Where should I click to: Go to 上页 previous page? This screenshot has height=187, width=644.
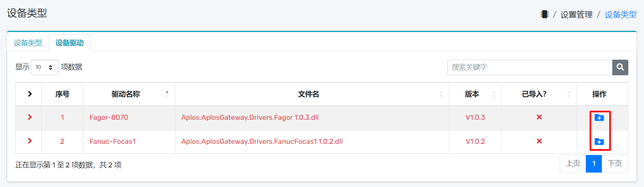(x=573, y=163)
